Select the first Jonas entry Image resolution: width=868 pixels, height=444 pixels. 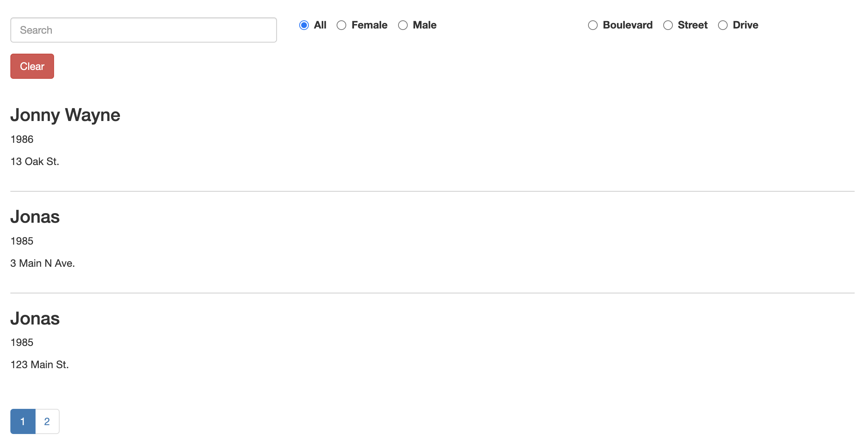(35, 217)
